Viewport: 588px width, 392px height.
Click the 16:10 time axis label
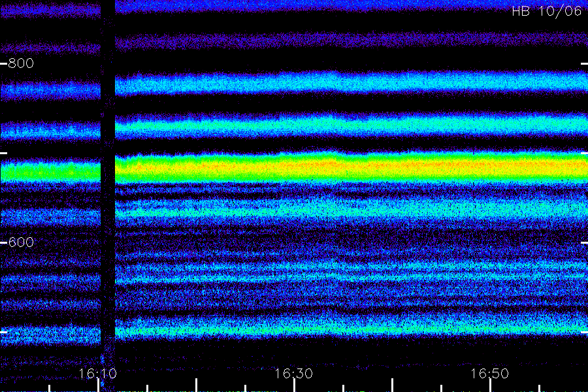[x=97, y=374]
